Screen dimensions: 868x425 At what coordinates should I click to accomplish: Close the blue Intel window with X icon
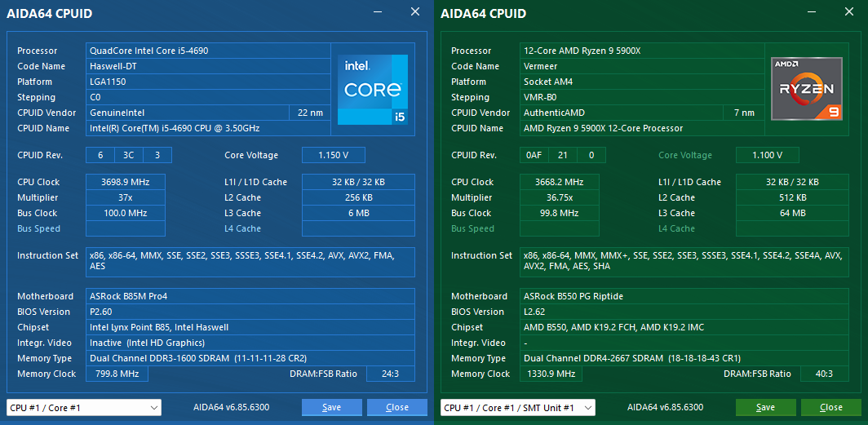415,11
